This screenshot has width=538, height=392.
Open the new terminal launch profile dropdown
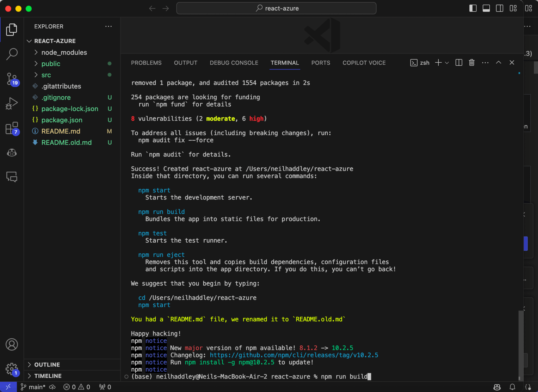[447, 63]
